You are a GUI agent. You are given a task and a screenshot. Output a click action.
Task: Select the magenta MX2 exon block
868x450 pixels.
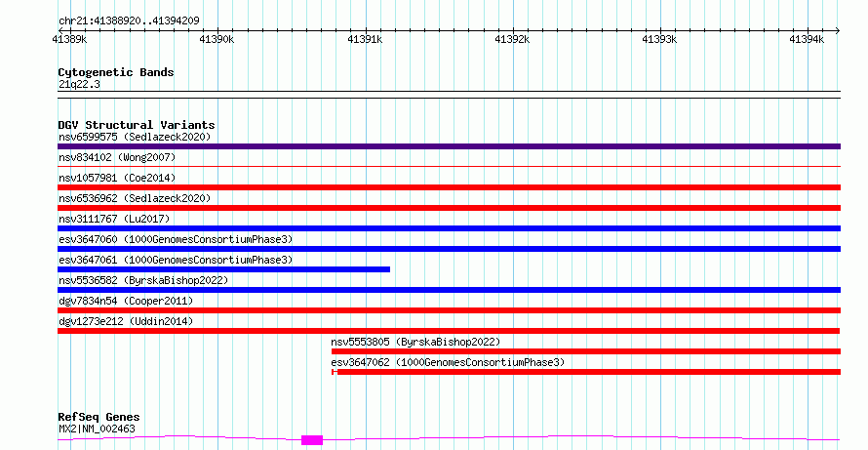312,440
